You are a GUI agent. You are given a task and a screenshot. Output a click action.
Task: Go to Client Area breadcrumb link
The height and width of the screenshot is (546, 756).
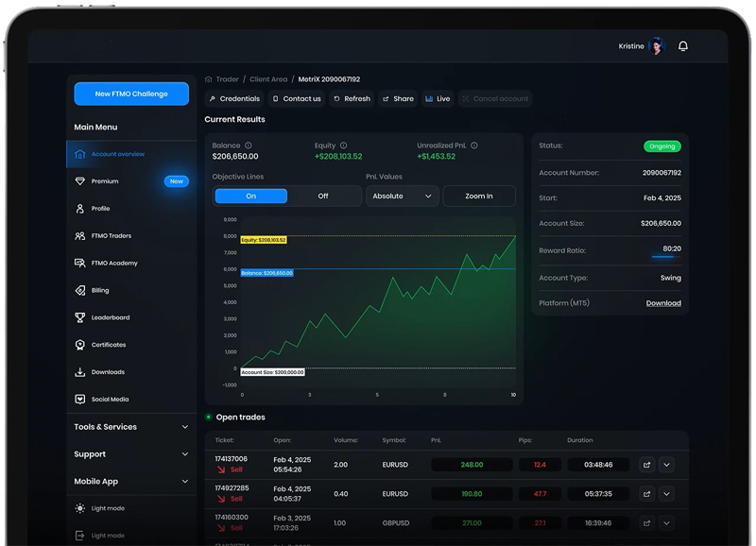pyautogui.click(x=268, y=79)
